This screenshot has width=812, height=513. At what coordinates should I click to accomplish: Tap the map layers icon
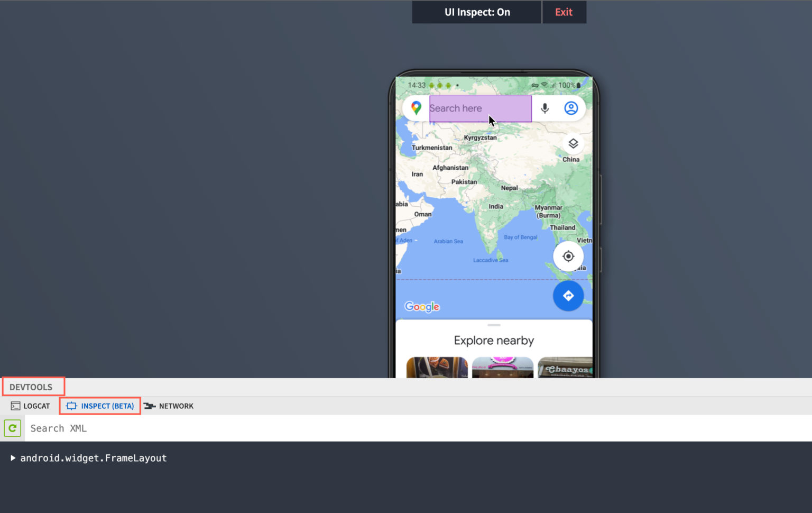(573, 143)
